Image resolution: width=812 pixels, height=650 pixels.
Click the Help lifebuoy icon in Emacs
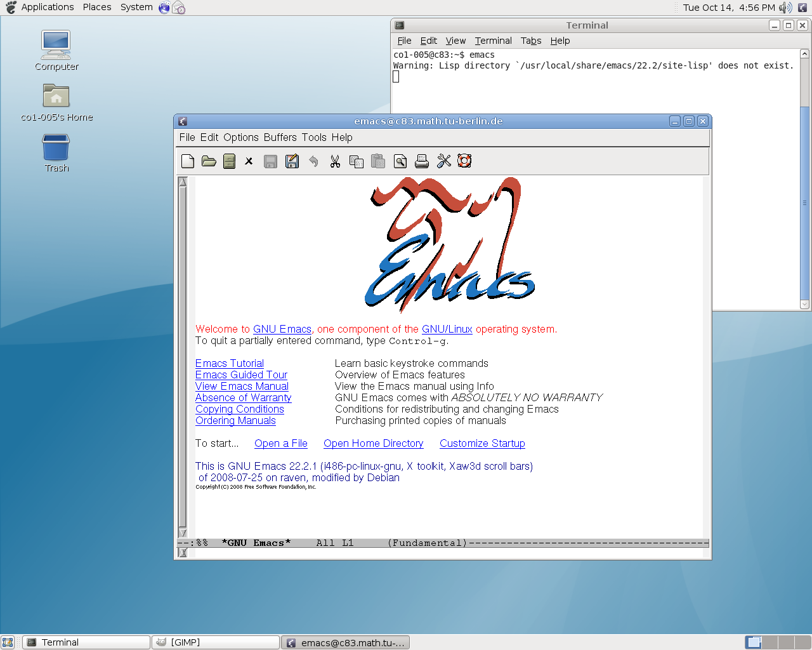coord(464,161)
